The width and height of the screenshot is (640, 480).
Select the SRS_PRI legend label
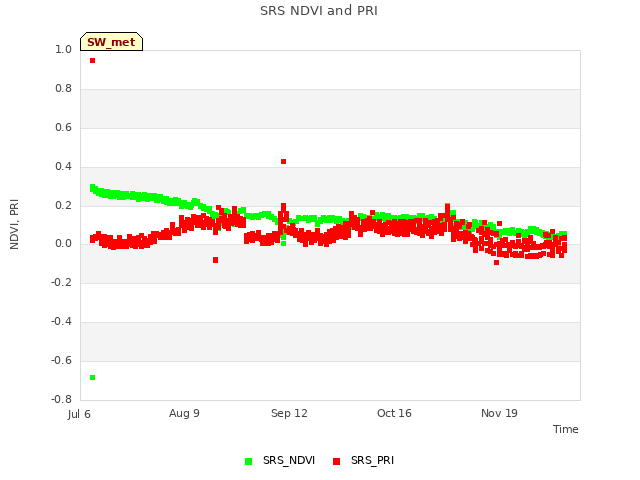click(372, 460)
